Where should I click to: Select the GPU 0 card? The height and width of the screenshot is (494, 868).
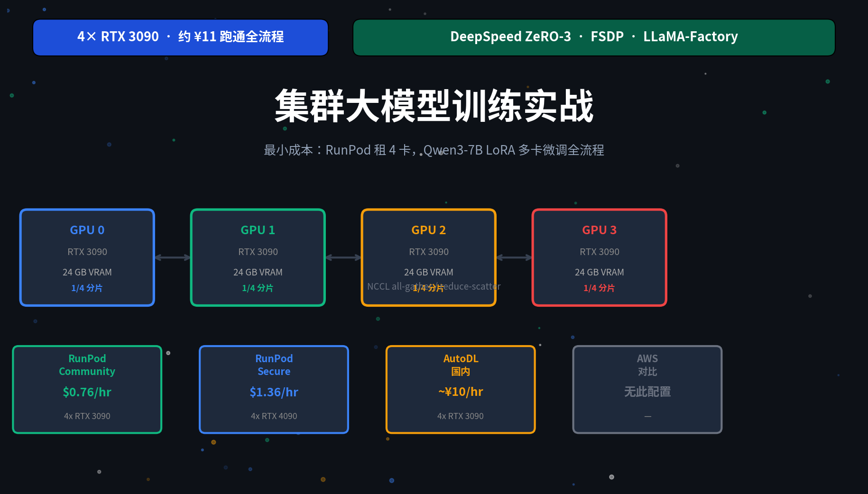pyautogui.click(x=87, y=257)
